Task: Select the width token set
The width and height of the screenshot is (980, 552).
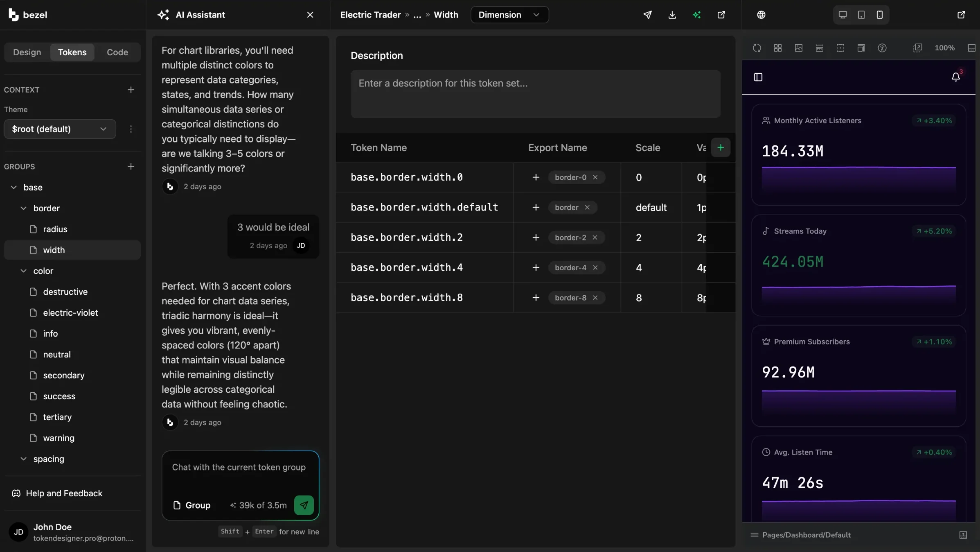Action: (x=72, y=250)
